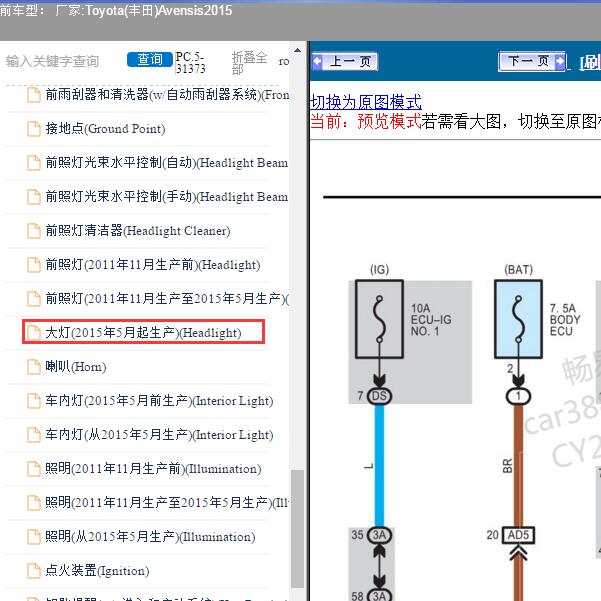
Task: Click the 3A connector at pin 35
Action: pos(379,535)
